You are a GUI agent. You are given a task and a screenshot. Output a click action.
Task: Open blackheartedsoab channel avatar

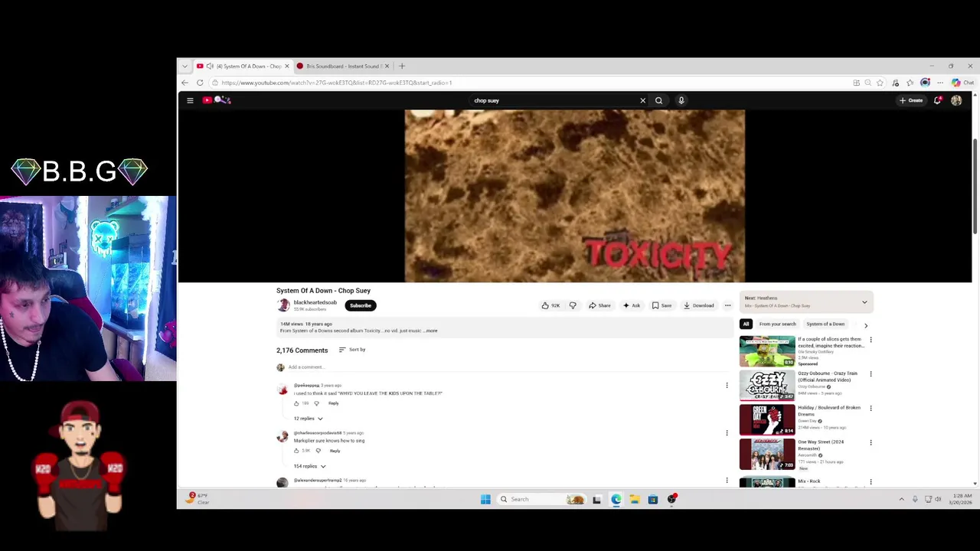(283, 305)
